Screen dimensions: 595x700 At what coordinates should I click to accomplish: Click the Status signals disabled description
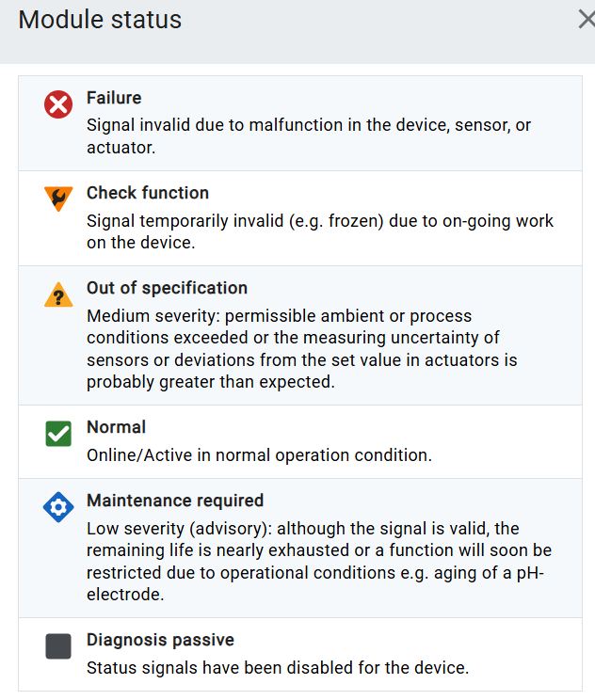[278, 668]
